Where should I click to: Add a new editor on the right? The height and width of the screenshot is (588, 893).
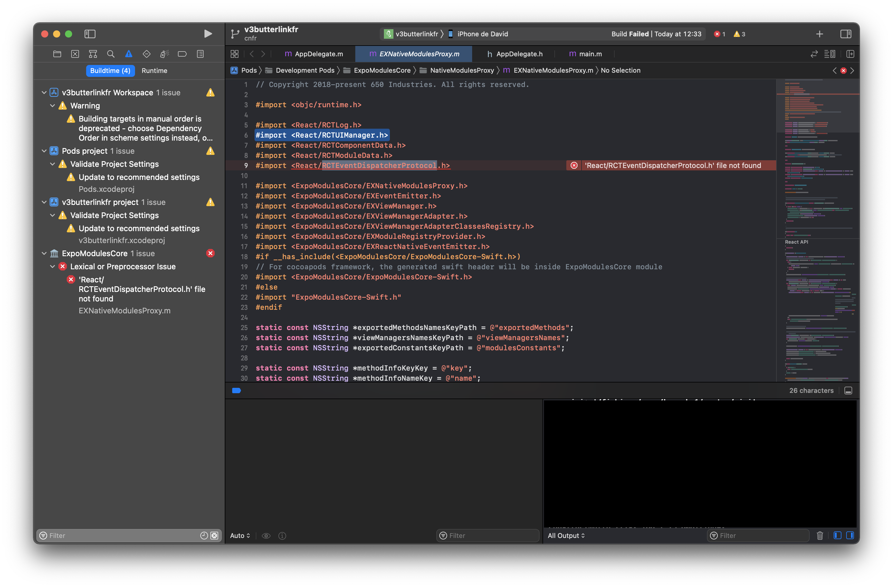click(850, 54)
